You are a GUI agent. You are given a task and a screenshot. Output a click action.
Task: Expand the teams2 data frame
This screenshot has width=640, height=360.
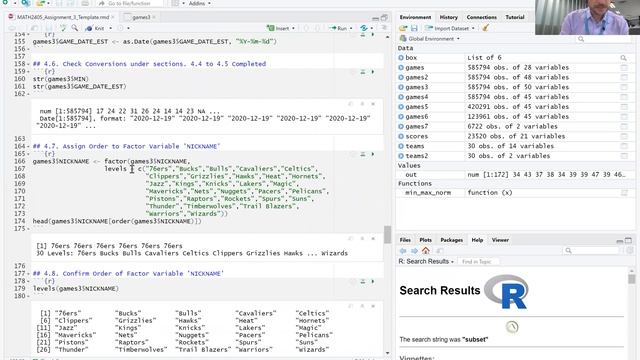coord(401,156)
